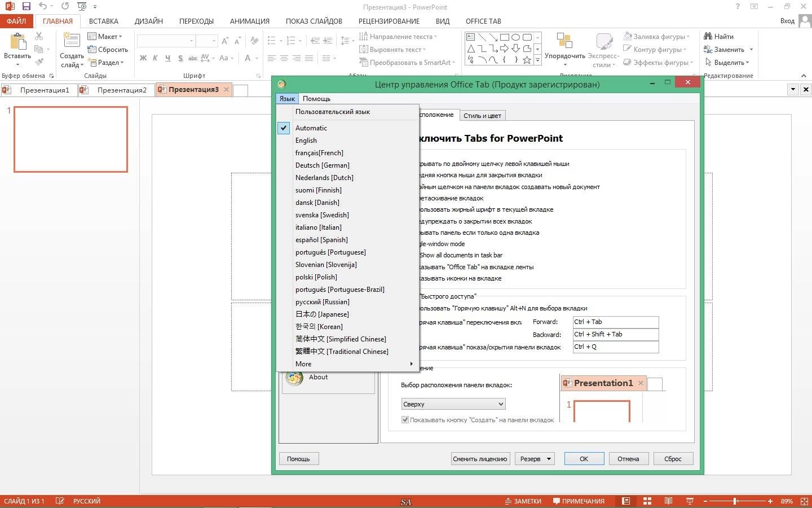812x508 pixels.
Task: Click the Find (Найти) binoculars button
Action: [x=718, y=36]
